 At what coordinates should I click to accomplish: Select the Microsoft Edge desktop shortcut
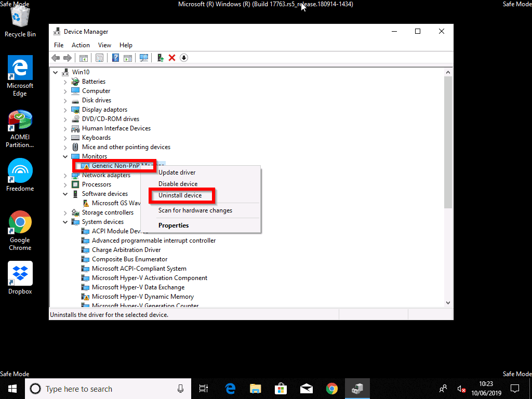click(20, 76)
